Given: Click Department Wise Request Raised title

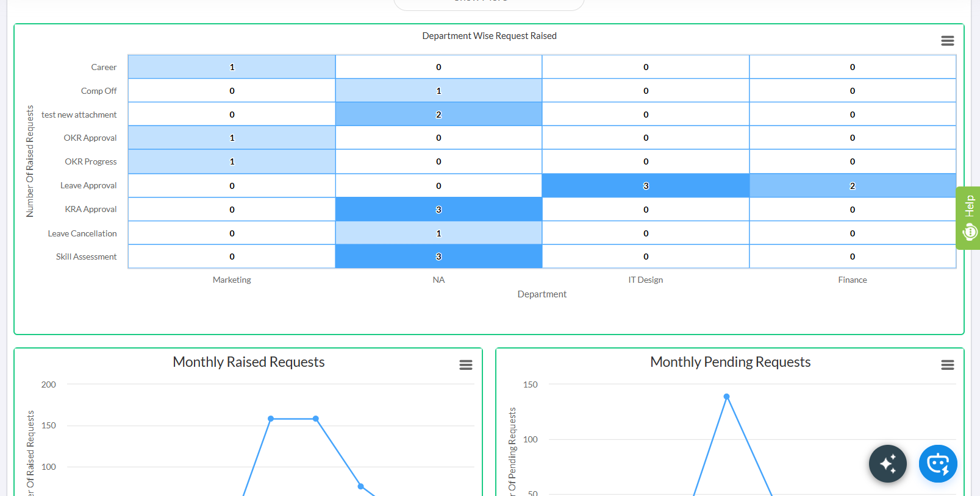Looking at the screenshot, I should point(489,36).
